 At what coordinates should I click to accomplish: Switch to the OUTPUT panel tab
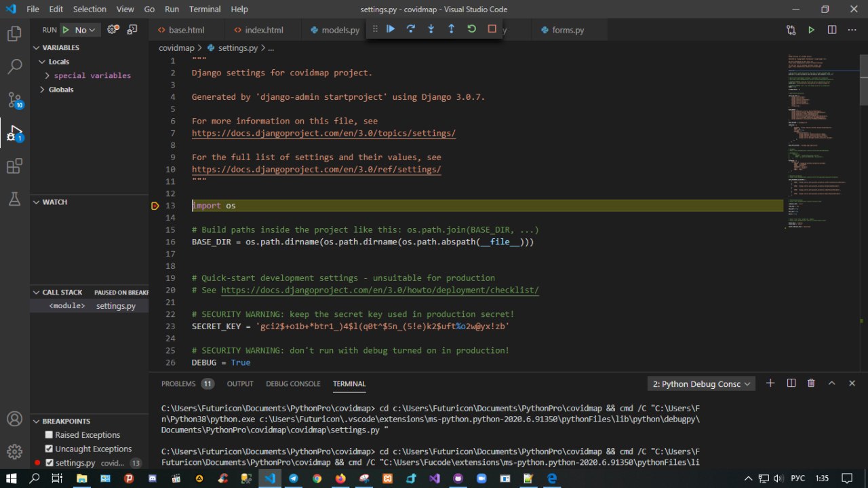[240, 383]
